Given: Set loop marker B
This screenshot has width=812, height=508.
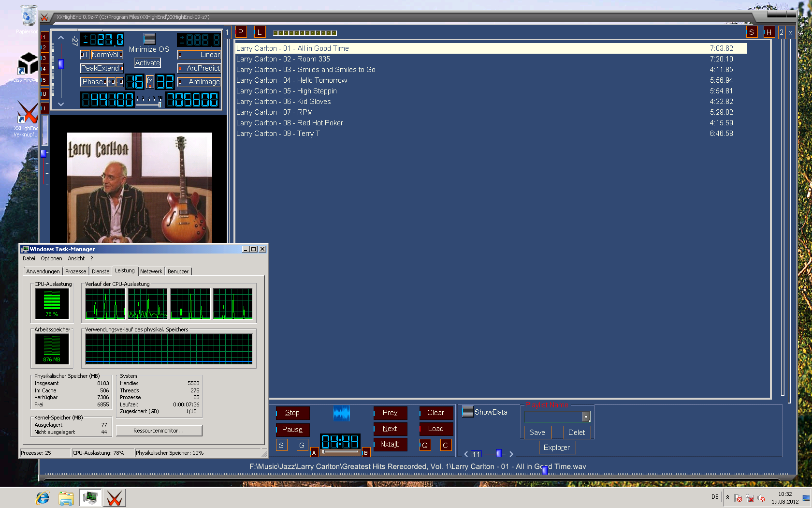Looking at the screenshot, I should coord(366,453).
